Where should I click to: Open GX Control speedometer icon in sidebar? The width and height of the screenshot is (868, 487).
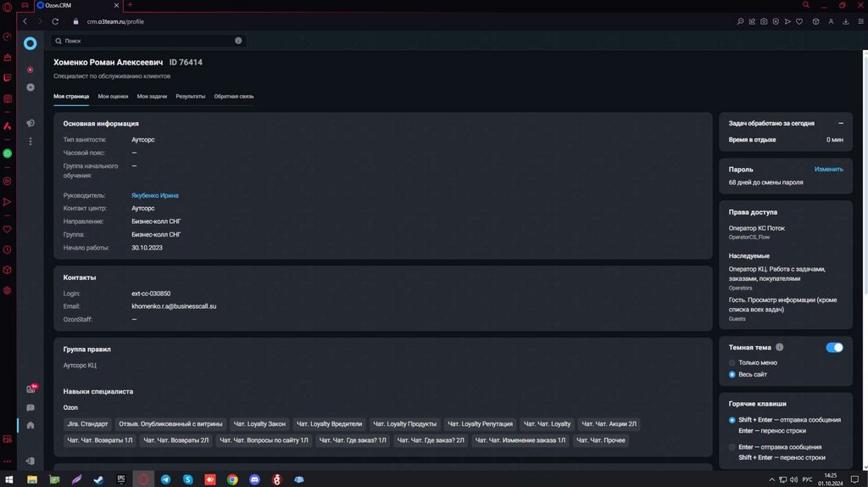7,36
